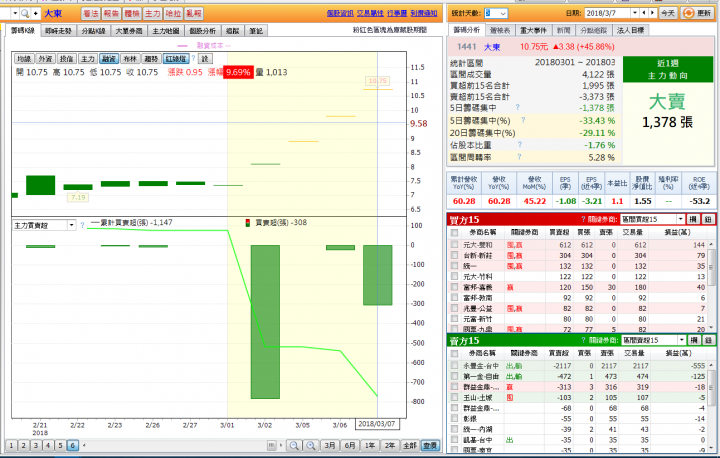Toggle the 投信 chart overlay
Viewport: 720px width, 458px height.
[x=67, y=59]
